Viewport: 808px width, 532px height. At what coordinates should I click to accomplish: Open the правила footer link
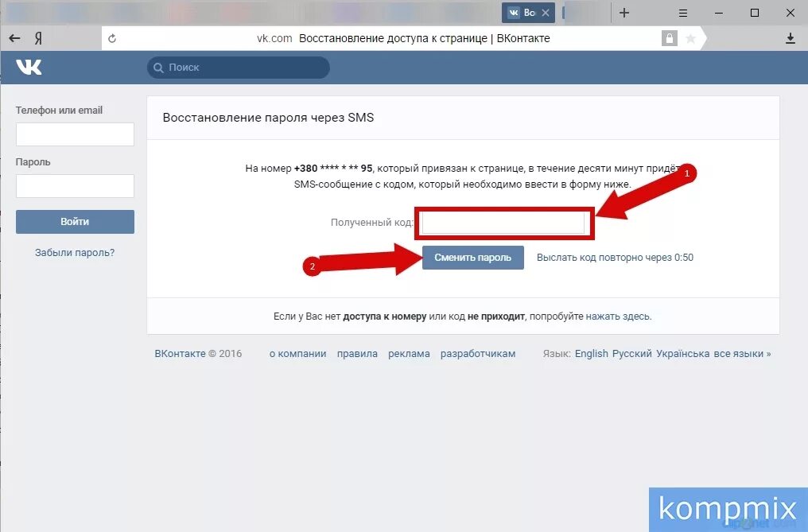[x=357, y=354]
